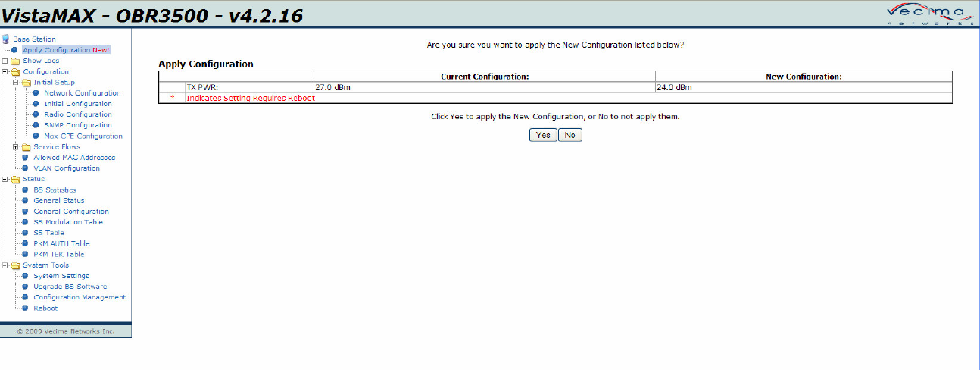Open the Allowed MAC Addresses page

point(74,158)
